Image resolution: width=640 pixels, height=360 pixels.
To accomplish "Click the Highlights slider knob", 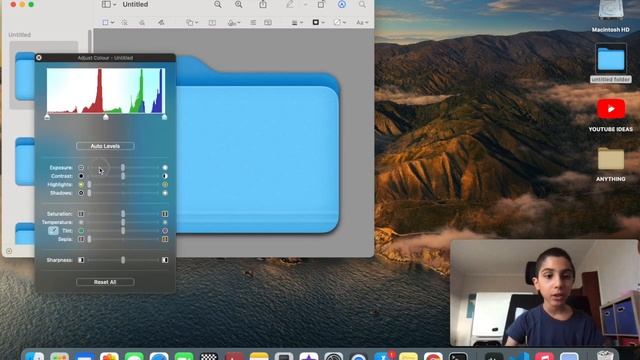I will pos(89,184).
